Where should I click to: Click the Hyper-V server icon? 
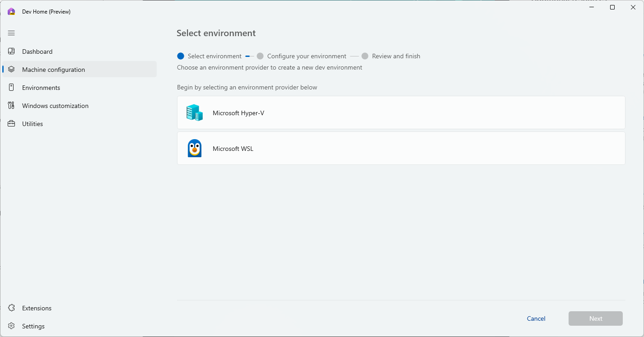point(195,112)
